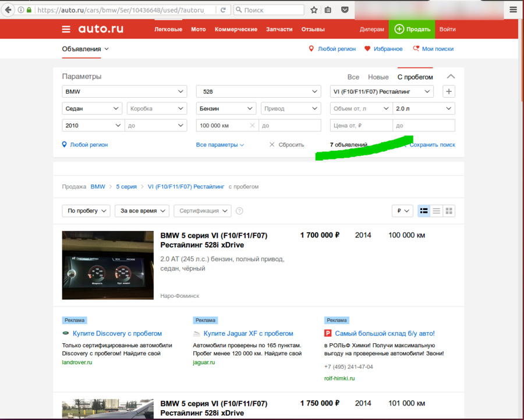Open the По пробегу sort dropdown

pos(86,211)
